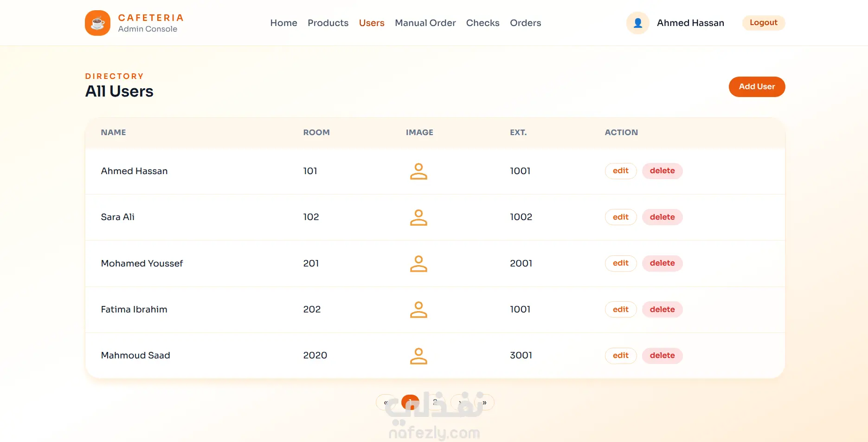Click the Add User button
Viewport: 868px width, 442px height.
pyautogui.click(x=757, y=87)
